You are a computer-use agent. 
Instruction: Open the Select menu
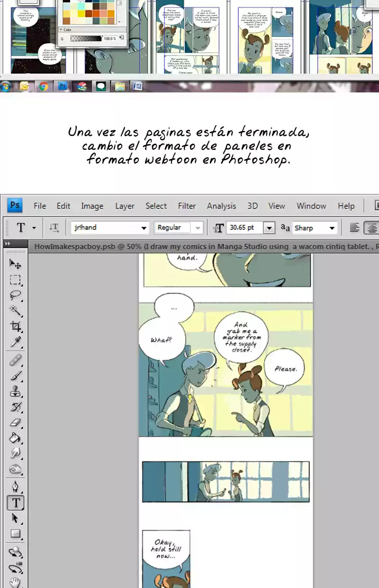coord(156,206)
